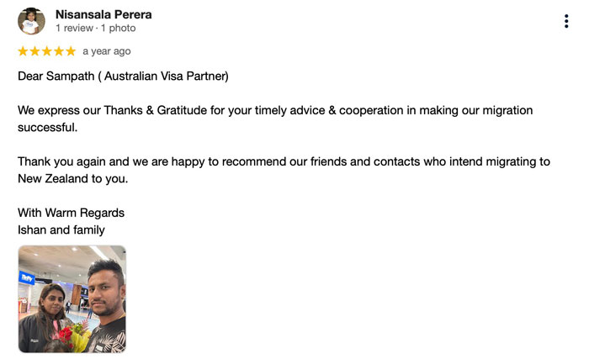589x364 pixels.
Task: Click the fourth yellow rating star
Action: click(x=59, y=51)
